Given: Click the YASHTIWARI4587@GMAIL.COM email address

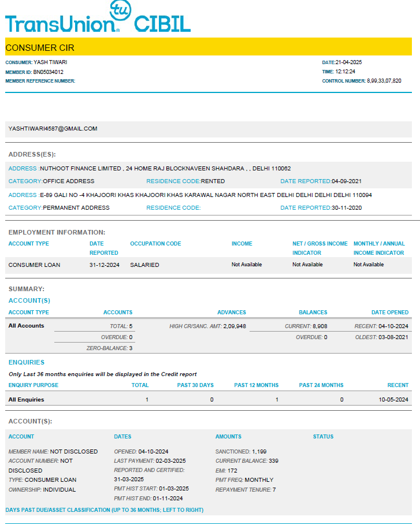Looking at the screenshot, I should coord(53,129).
